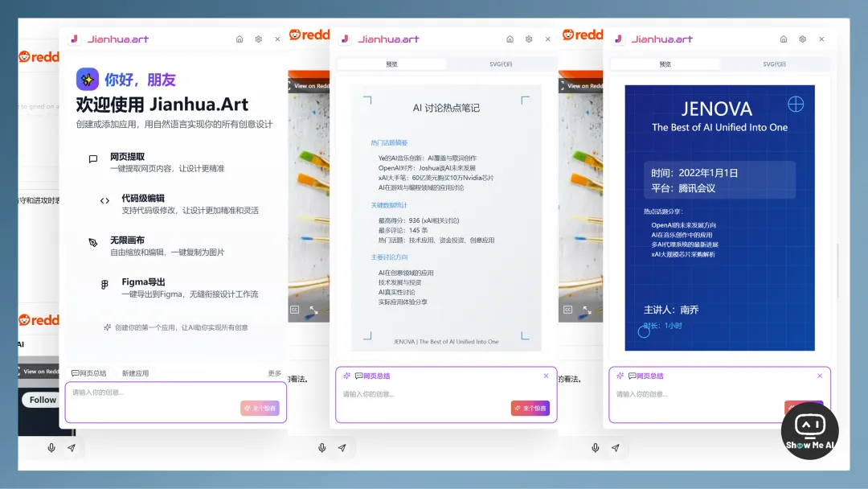Click closed captions icon beside the JENOVA panel

(568, 310)
